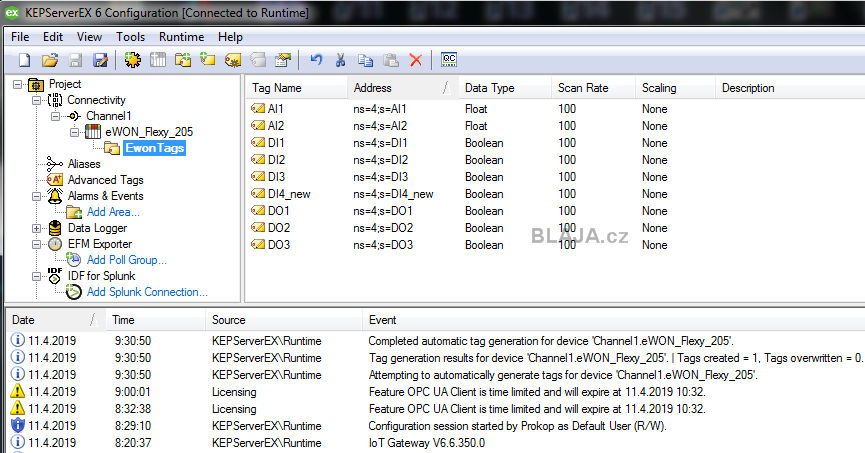Viewport: 865px width, 453px height.
Task: Click the red Delete X icon
Action: (x=416, y=60)
